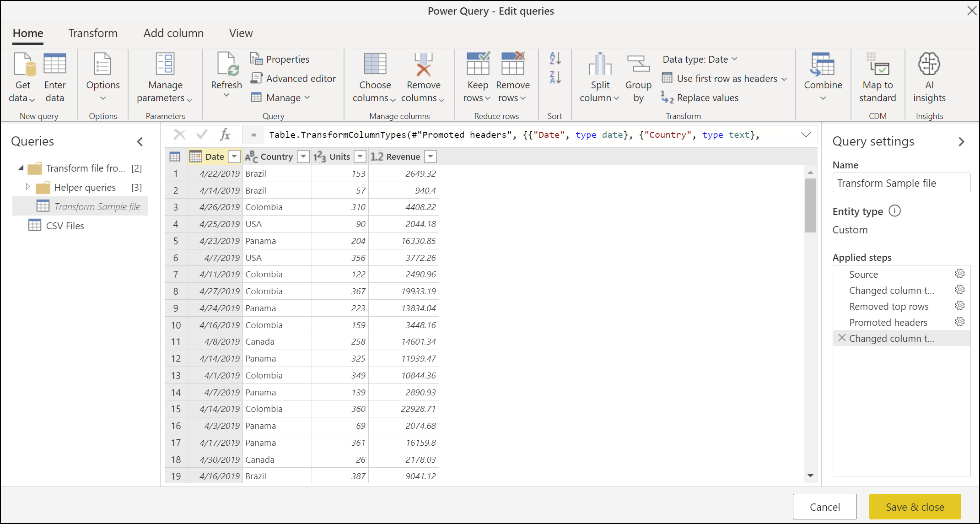Click the checkmark to confirm formula
This screenshot has width=980, height=524.
[x=202, y=135]
